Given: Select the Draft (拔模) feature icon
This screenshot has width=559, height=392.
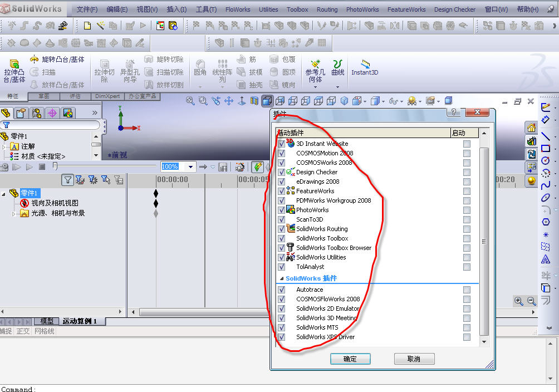Looking at the screenshot, I should click(241, 72).
